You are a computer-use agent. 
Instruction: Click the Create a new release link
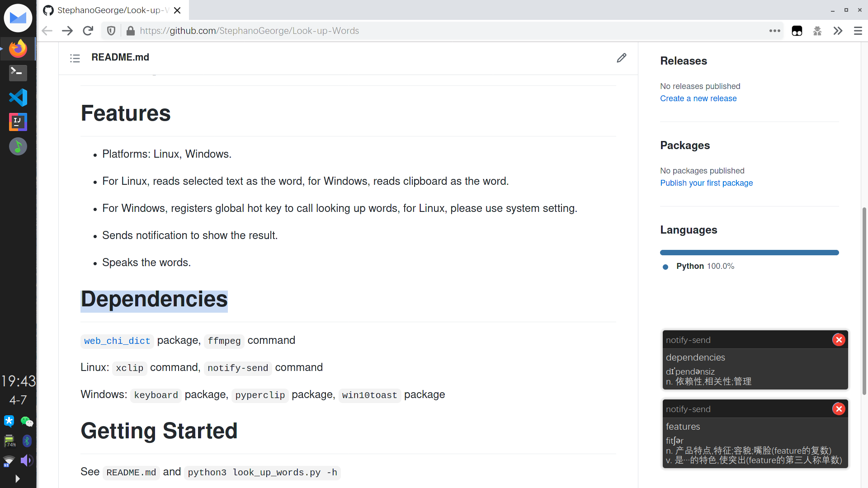pyautogui.click(x=698, y=99)
